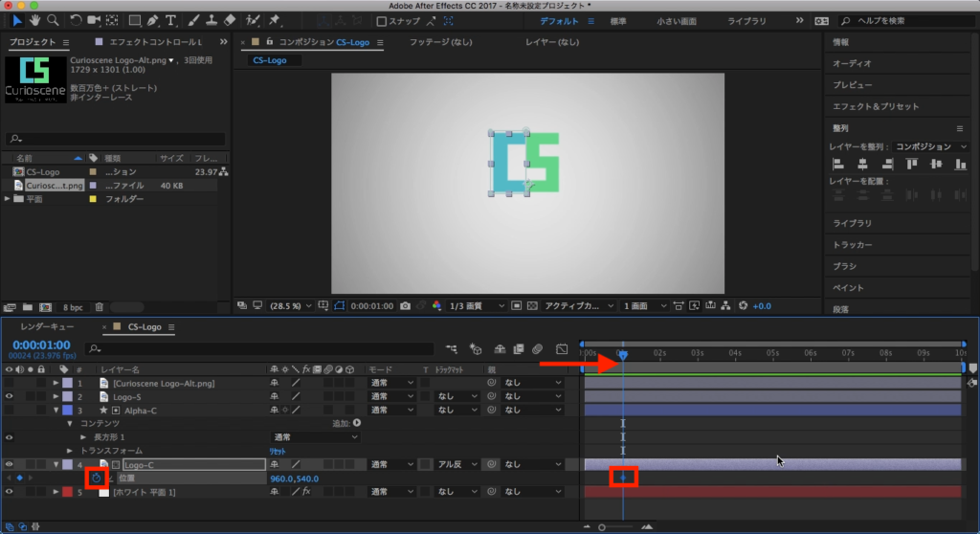Select the Eraser tool

(229, 20)
